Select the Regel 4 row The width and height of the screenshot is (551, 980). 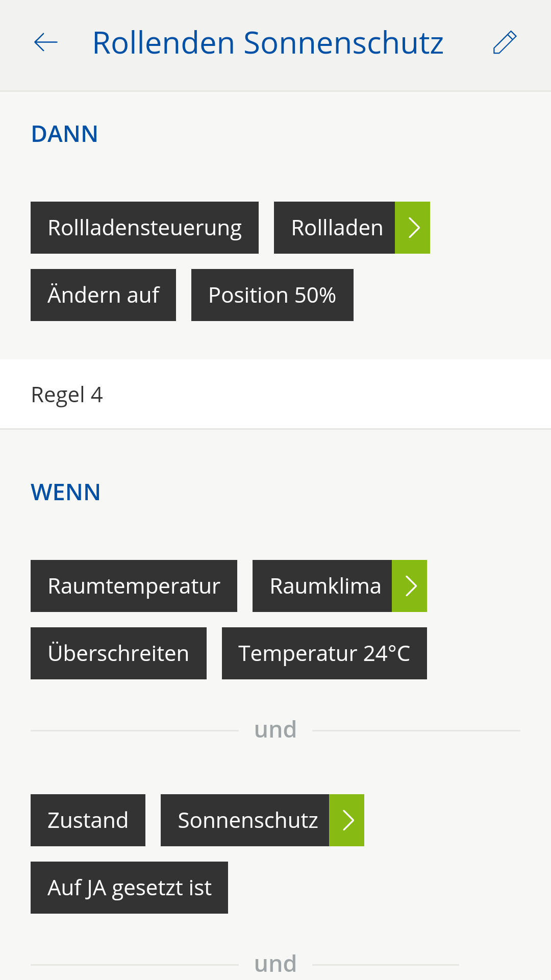(275, 395)
